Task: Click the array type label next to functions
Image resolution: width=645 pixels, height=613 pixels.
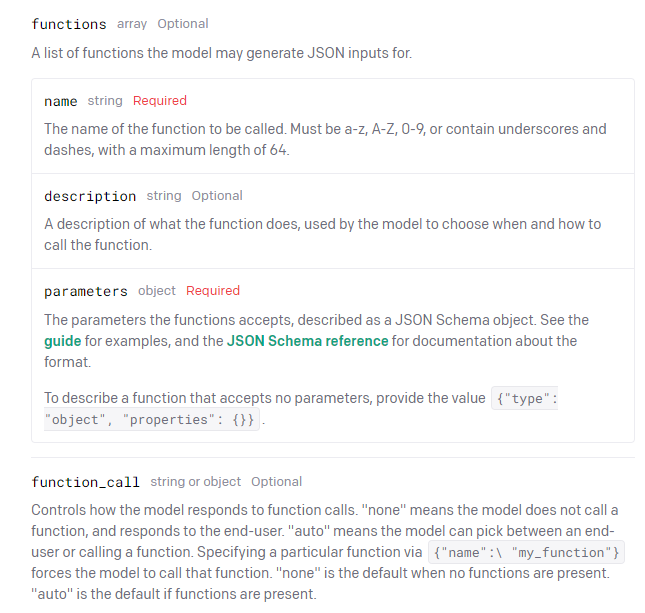Action: (x=132, y=24)
